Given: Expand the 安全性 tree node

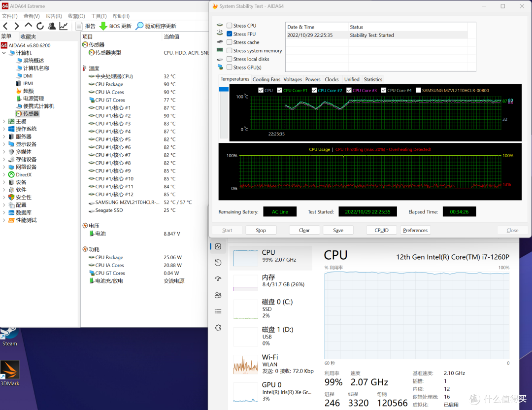Looking at the screenshot, I should point(4,198).
